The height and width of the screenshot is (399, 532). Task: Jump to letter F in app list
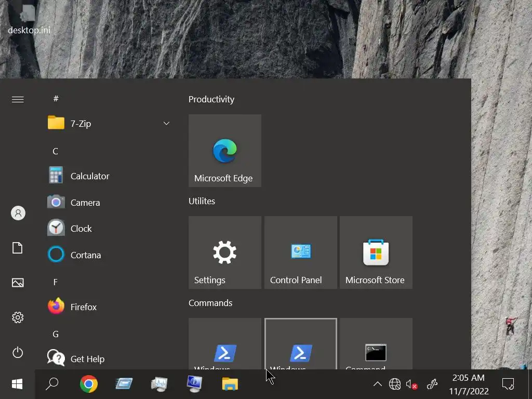pyautogui.click(x=55, y=282)
